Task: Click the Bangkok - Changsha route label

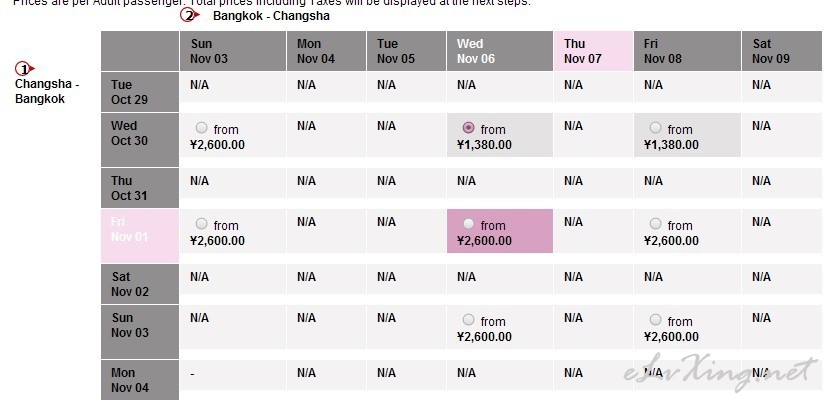Action: point(271,16)
